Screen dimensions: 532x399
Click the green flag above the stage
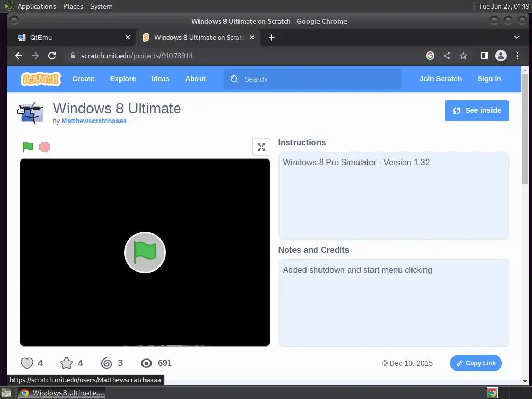point(28,147)
